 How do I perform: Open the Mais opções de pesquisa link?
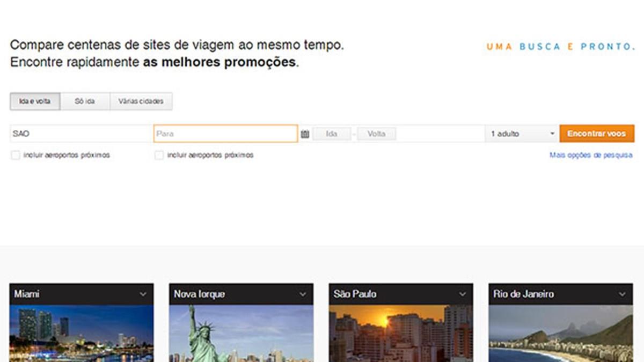coord(591,156)
